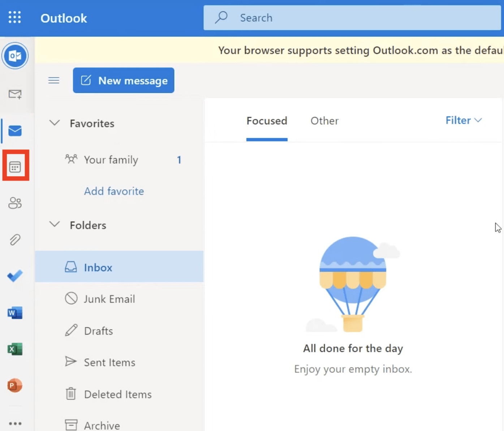Click the magnifier search icon
Image resolution: width=504 pixels, height=431 pixels.
221,17
